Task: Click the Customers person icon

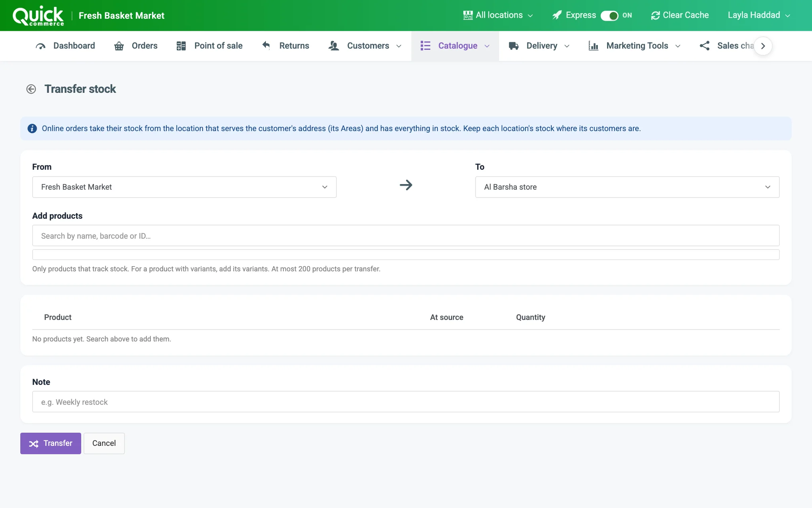Action: 334,46
